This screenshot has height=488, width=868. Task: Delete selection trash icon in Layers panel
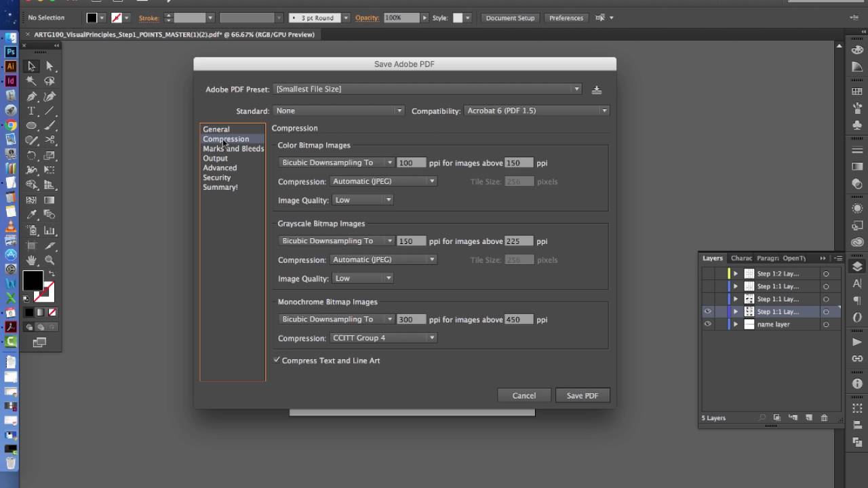(x=825, y=418)
